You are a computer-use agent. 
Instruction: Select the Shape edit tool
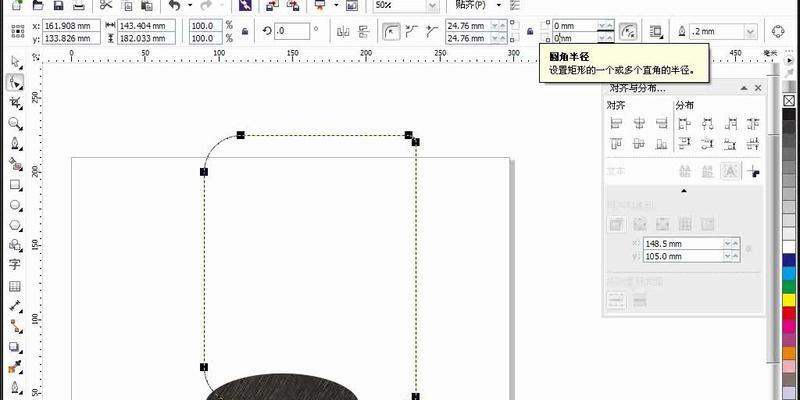(15, 82)
